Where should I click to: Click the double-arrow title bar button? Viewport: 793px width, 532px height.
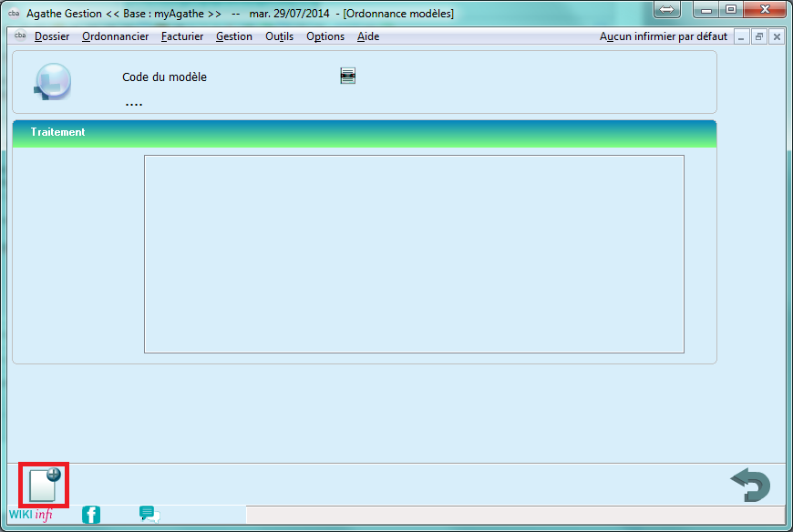pos(667,9)
